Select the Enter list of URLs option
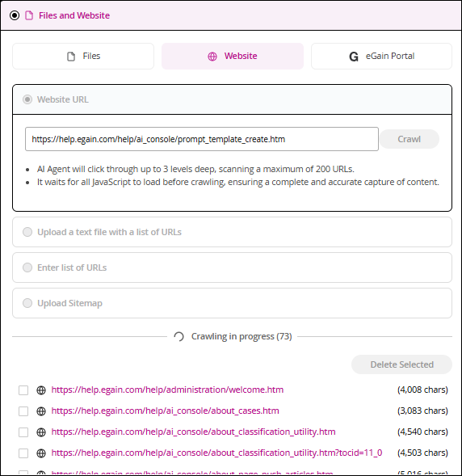 [x=27, y=267]
